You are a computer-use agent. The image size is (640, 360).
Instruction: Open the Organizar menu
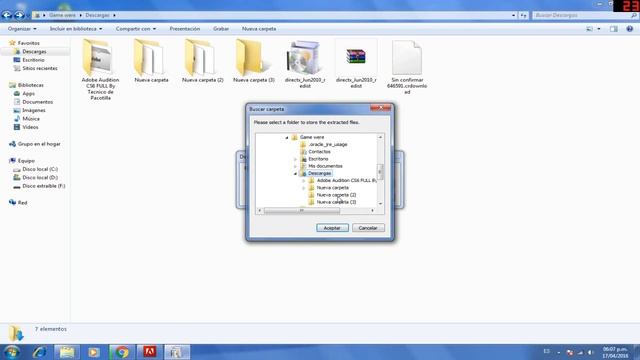tap(22, 29)
